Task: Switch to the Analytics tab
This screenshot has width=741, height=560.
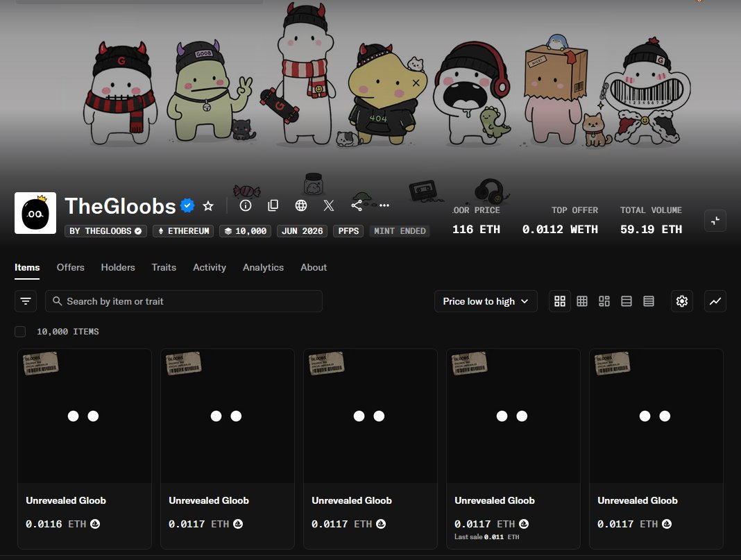Action: [263, 267]
